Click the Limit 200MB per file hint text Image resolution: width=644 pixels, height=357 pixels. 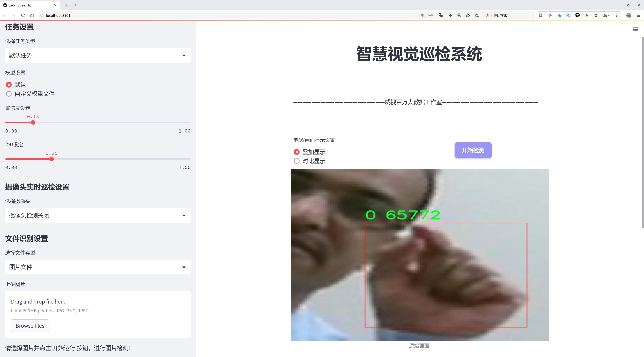tap(50, 311)
